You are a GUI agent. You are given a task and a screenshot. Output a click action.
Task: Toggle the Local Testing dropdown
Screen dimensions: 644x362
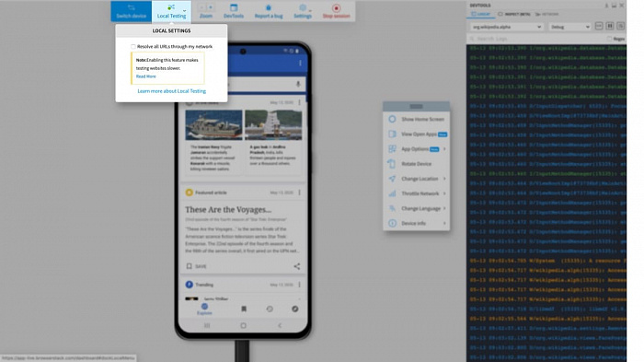tap(171, 11)
